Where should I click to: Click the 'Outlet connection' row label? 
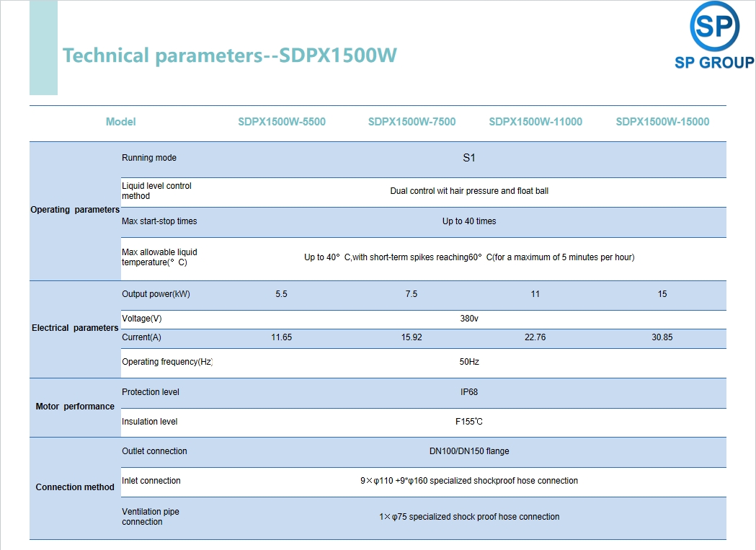(x=154, y=451)
